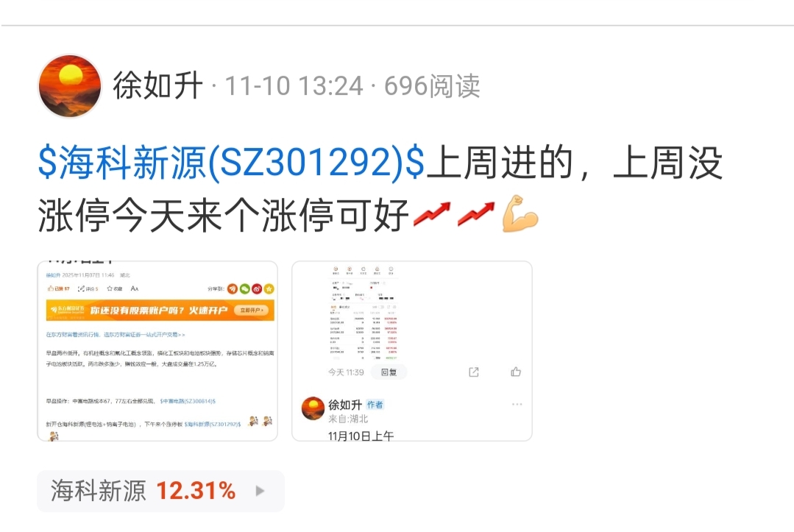Expand the arrow beside 海科新源 12.31%

click(x=260, y=491)
